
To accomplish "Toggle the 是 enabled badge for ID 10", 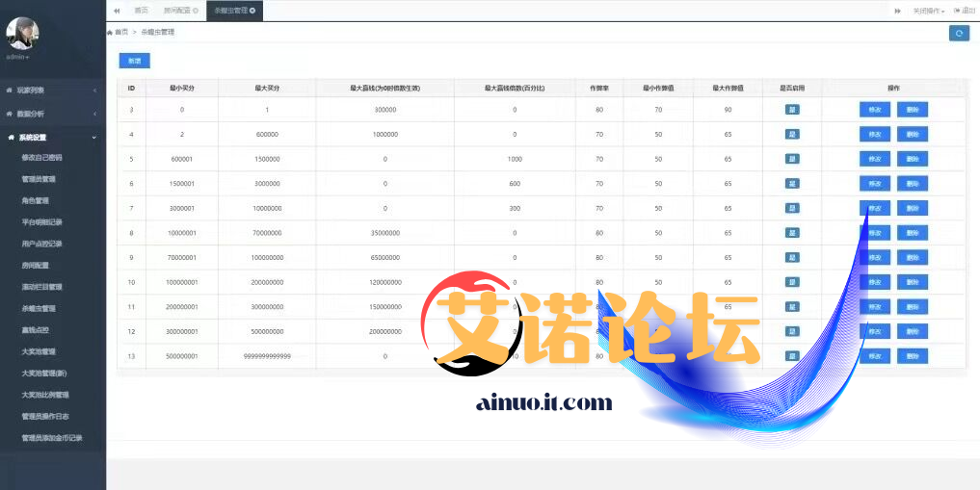I will (792, 282).
